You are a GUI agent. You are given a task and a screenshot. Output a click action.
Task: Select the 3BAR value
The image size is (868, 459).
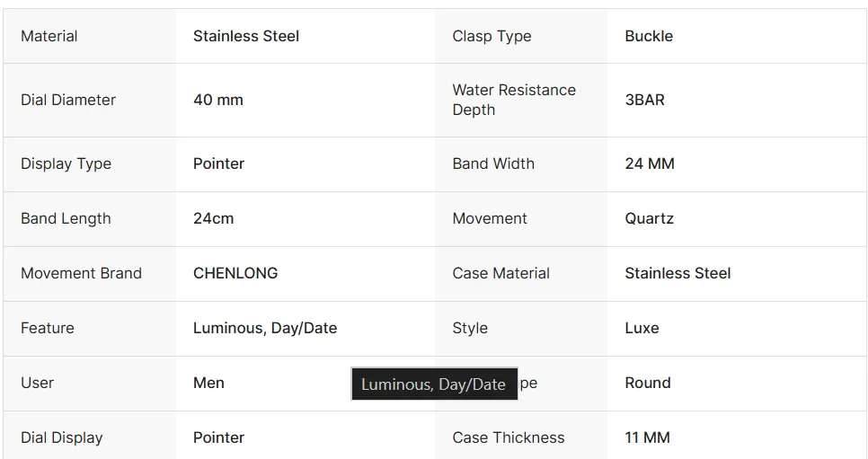[x=644, y=100]
